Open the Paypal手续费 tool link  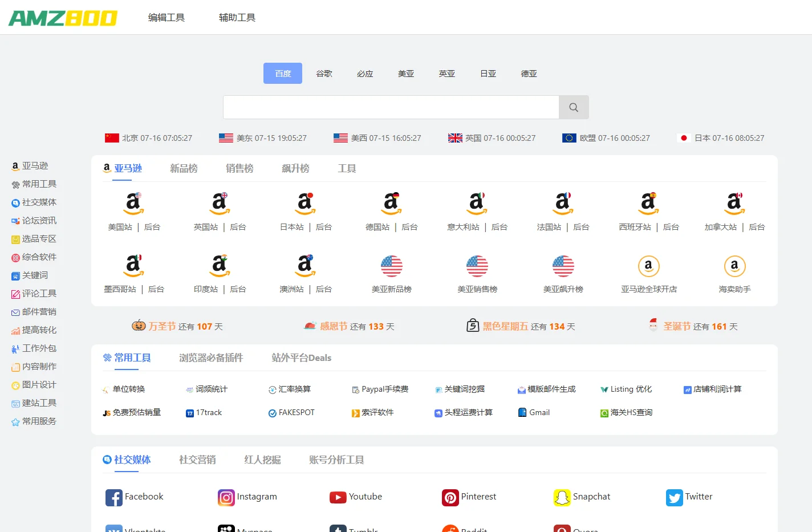tap(380, 389)
